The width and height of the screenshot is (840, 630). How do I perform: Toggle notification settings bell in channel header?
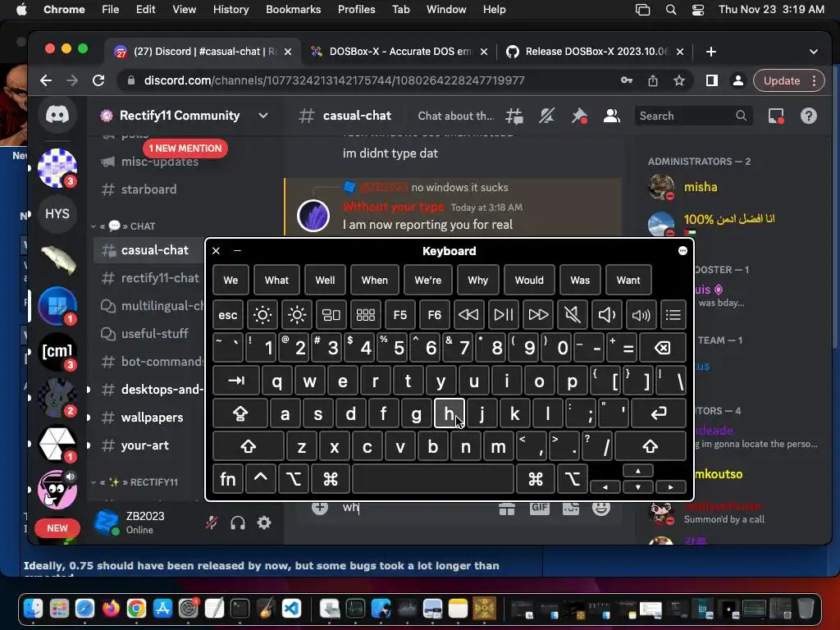point(546,116)
